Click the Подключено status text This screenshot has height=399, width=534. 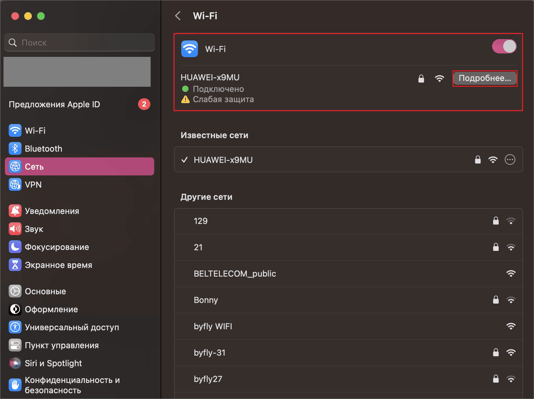pos(218,89)
